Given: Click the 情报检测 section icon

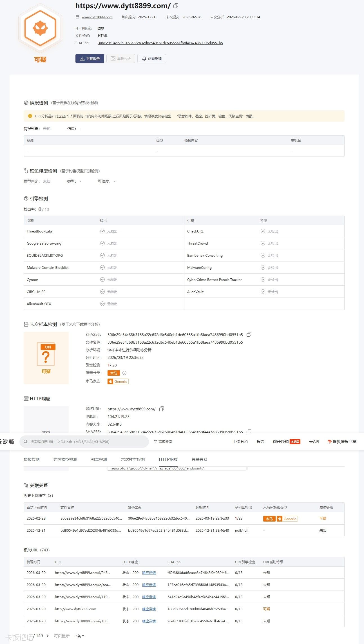Looking at the screenshot, I should [26, 103].
